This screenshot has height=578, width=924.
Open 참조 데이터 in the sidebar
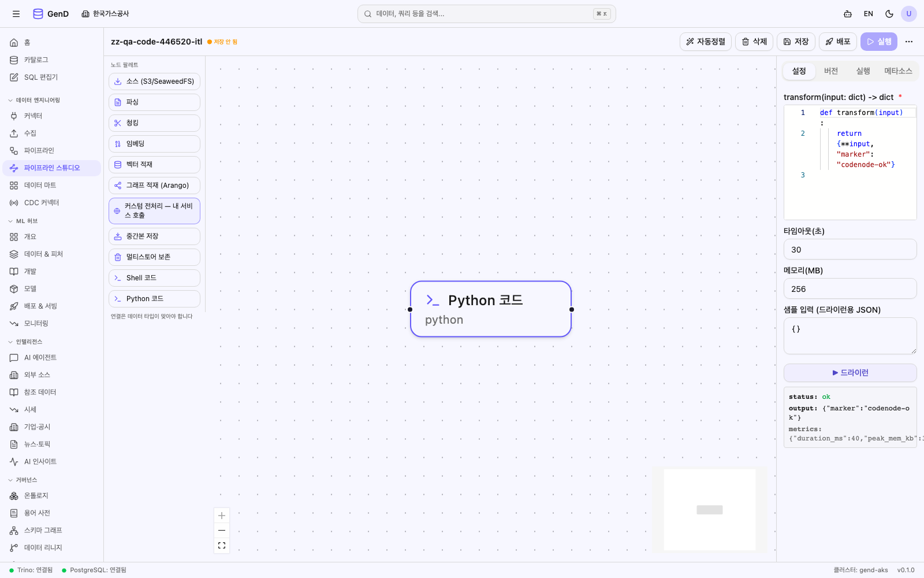[x=52, y=392]
